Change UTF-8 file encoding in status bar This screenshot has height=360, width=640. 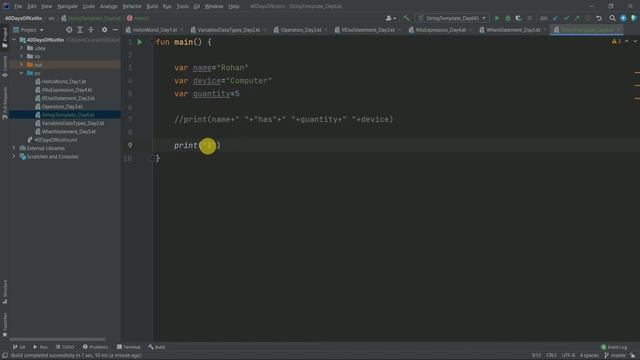coord(568,356)
